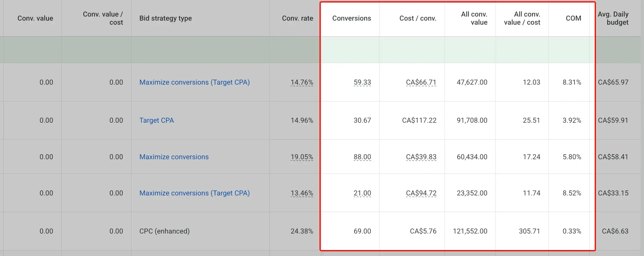Click the 14.96% conversion rate value
This screenshot has width=644, height=256.
(x=302, y=120)
